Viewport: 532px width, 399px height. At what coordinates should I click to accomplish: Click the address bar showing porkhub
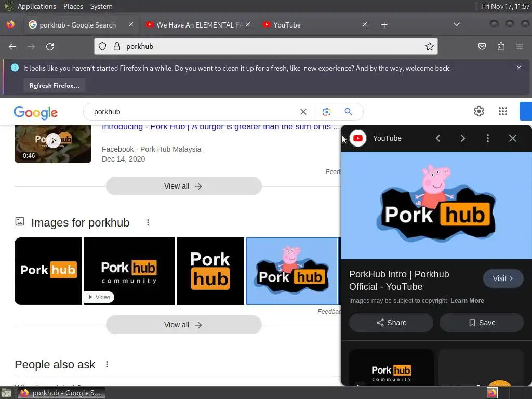(x=266, y=46)
